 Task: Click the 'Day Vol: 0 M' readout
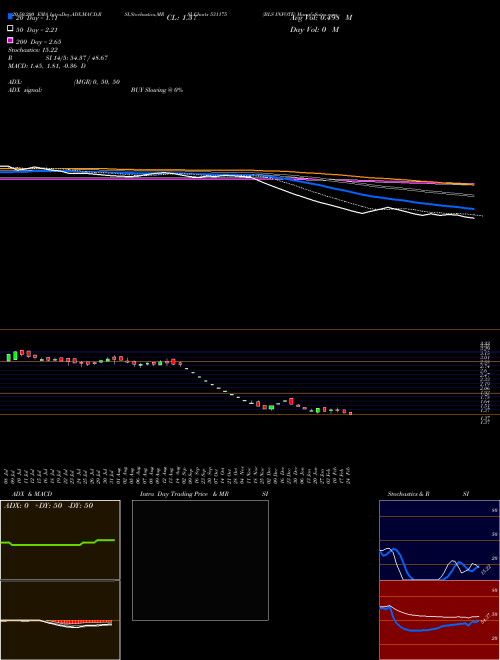[x=314, y=30]
